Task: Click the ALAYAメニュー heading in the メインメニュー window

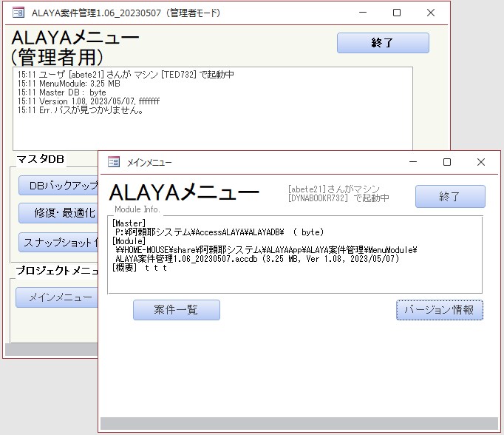Action: point(184,192)
